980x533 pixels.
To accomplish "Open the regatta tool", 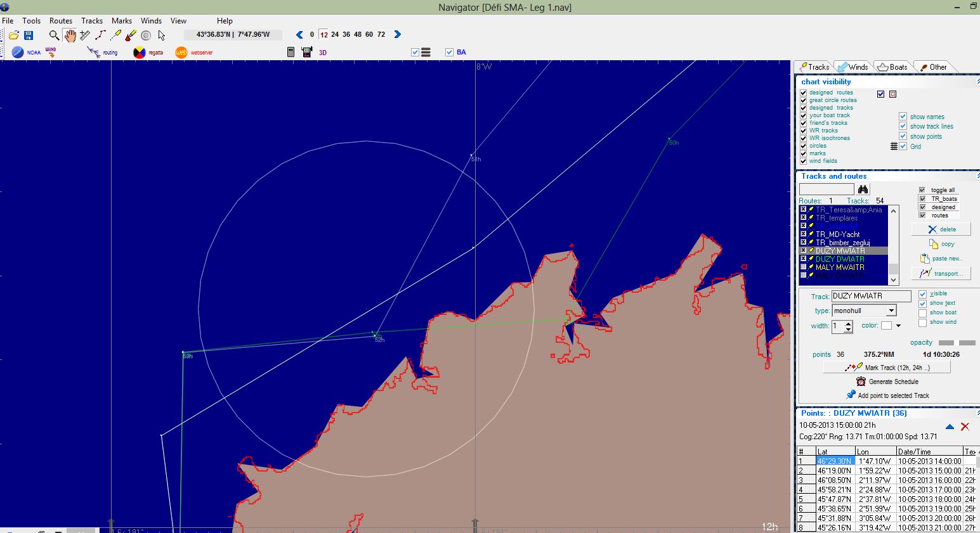I will click(x=148, y=53).
